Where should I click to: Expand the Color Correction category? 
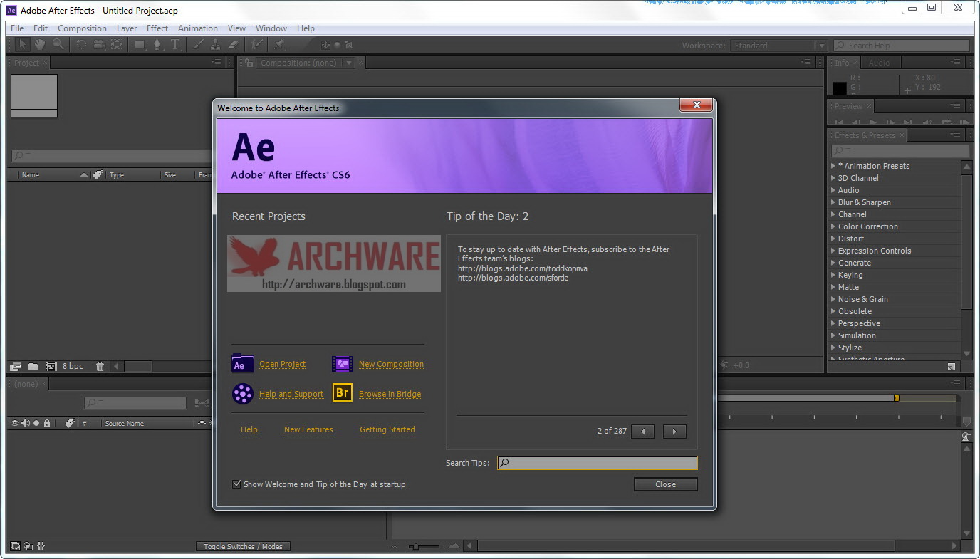pos(833,226)
